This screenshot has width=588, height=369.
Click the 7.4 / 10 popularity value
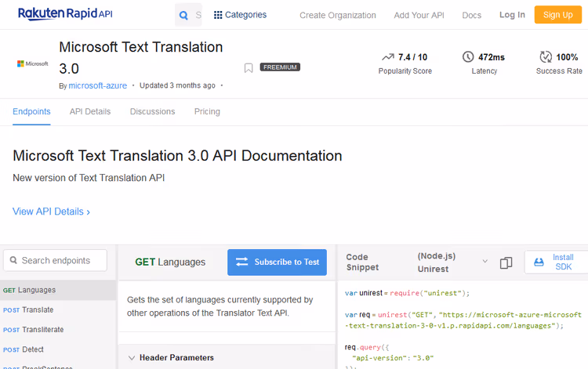click(x=412, y=57)
